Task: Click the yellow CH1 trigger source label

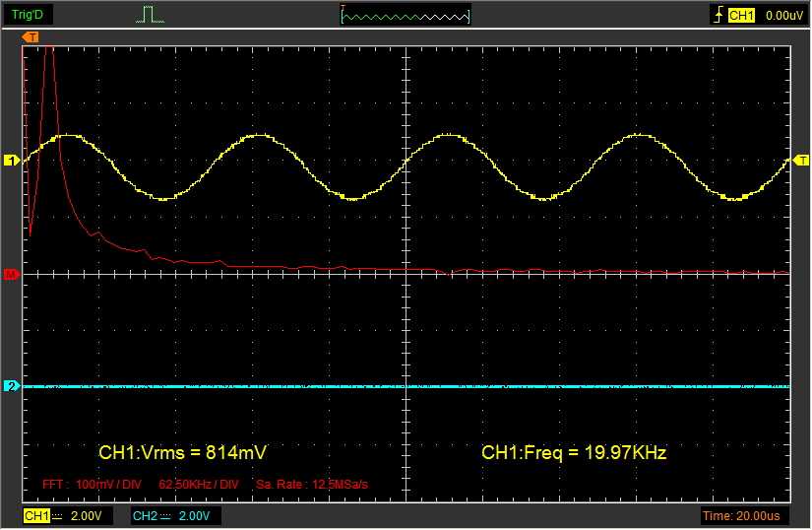Action: [x=741, y=15]
